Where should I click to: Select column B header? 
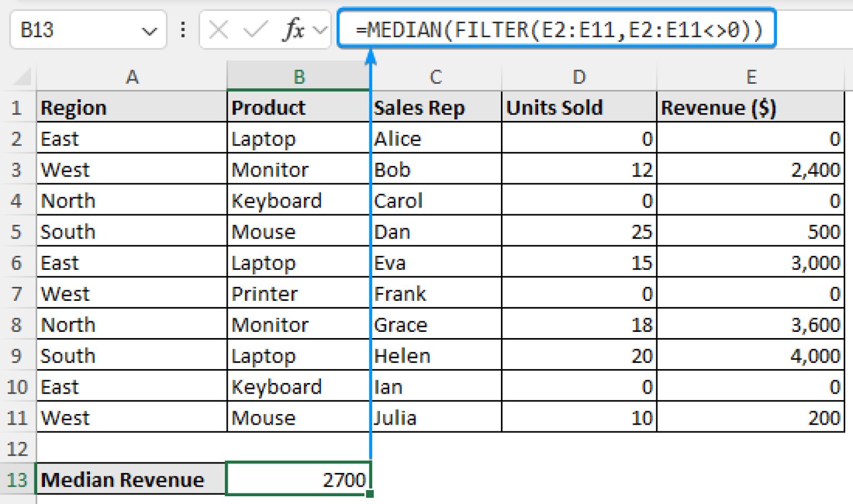299,76
